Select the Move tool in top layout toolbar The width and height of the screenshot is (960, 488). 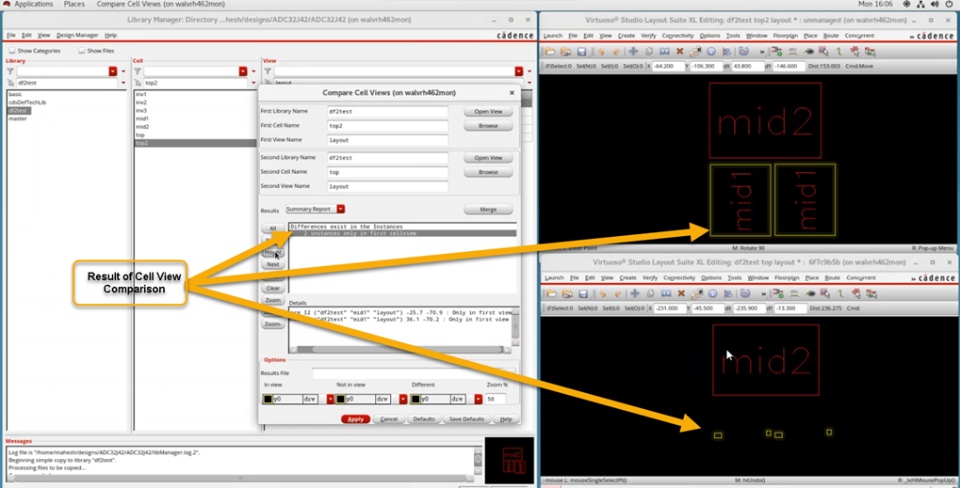pos(635,294)
